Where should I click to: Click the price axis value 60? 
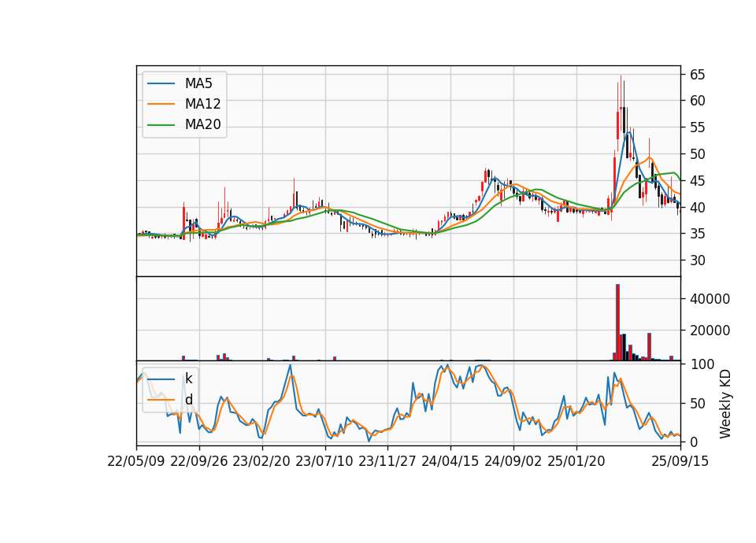point(697,102)
